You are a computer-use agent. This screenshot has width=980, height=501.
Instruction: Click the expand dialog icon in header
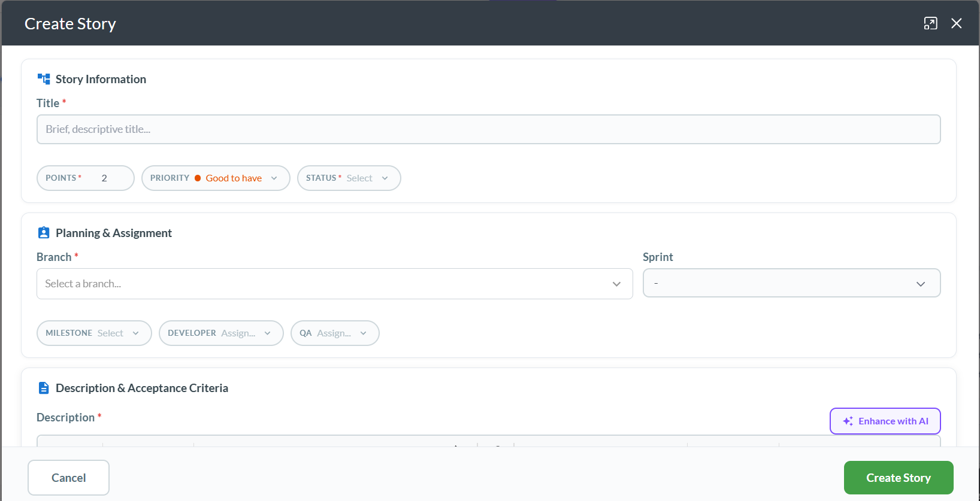click(930, 23)
